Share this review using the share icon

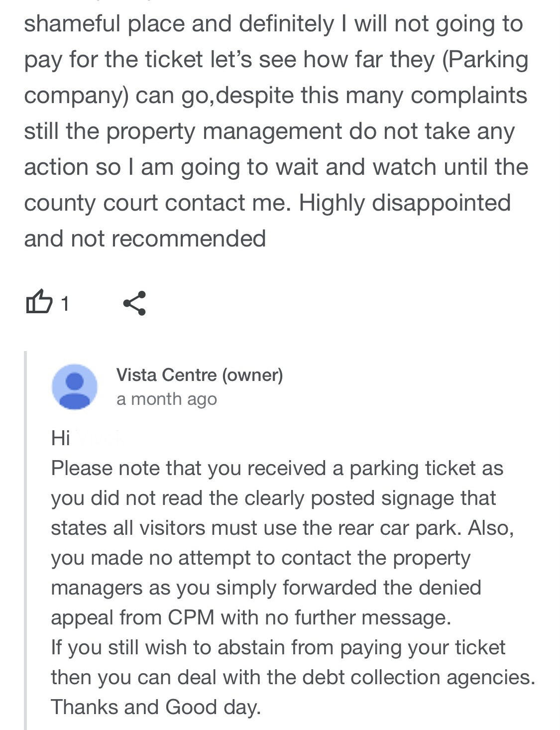pyautogui.click(x=134, y=303)
